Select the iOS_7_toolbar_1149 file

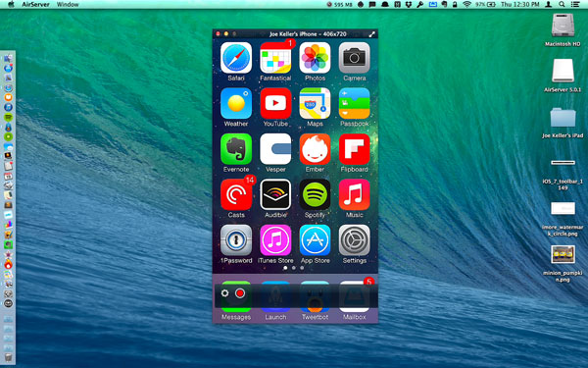point(563,163)
